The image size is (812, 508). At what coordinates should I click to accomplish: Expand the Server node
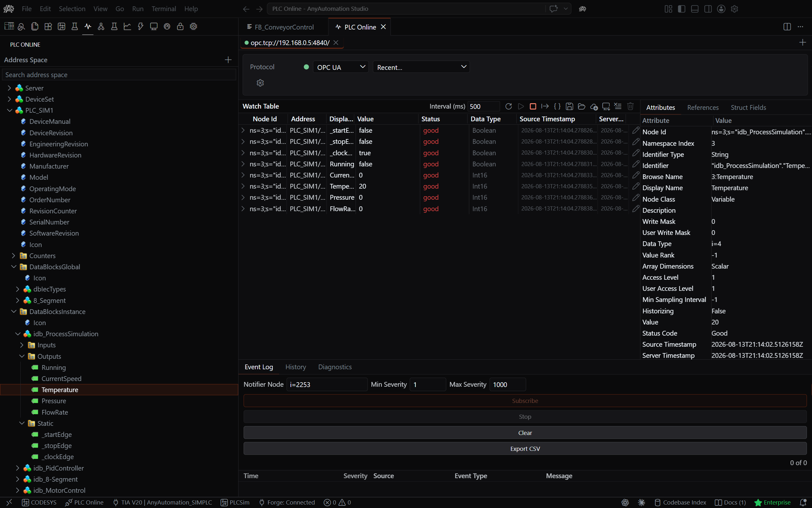(x=10, y=88)
